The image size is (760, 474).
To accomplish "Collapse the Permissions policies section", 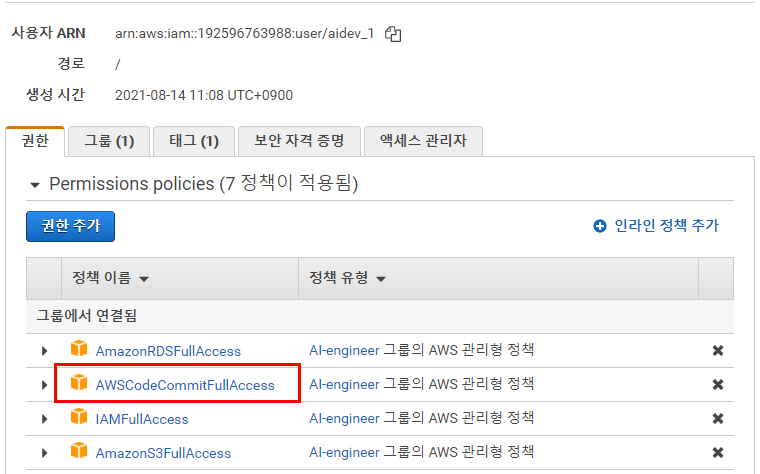I will point(34,185).
